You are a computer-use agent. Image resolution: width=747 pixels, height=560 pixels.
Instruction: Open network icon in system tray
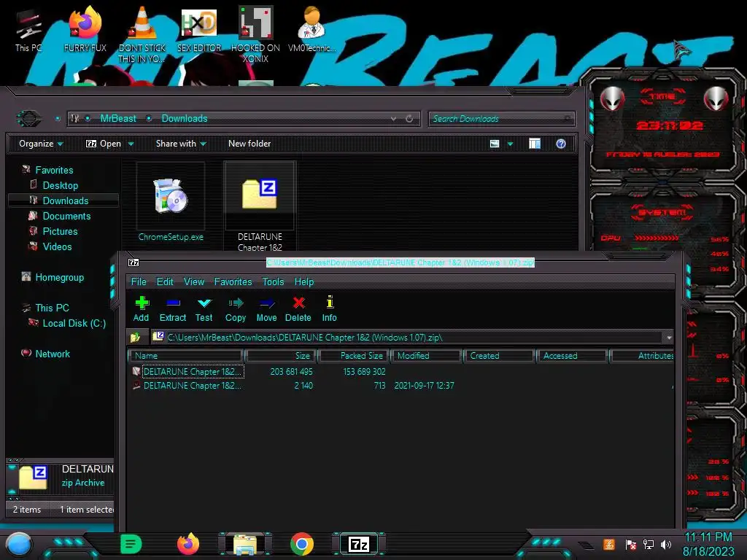[649, 544]
